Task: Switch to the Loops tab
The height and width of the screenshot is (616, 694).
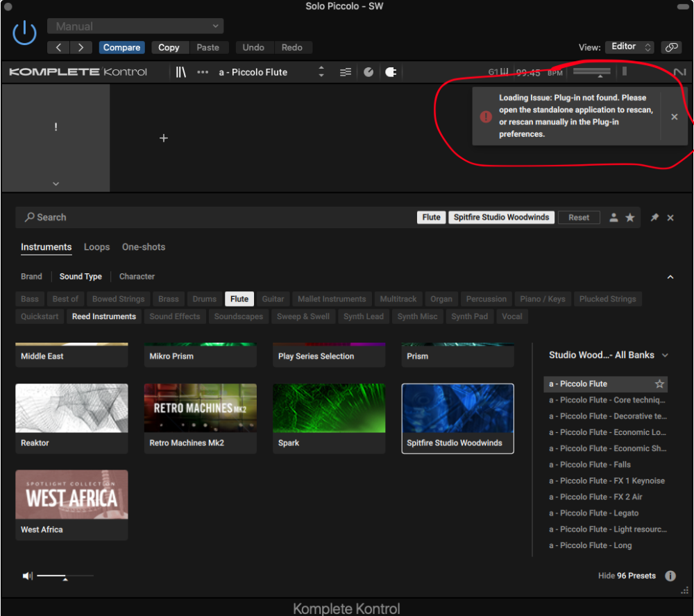Action: (97, 247)
